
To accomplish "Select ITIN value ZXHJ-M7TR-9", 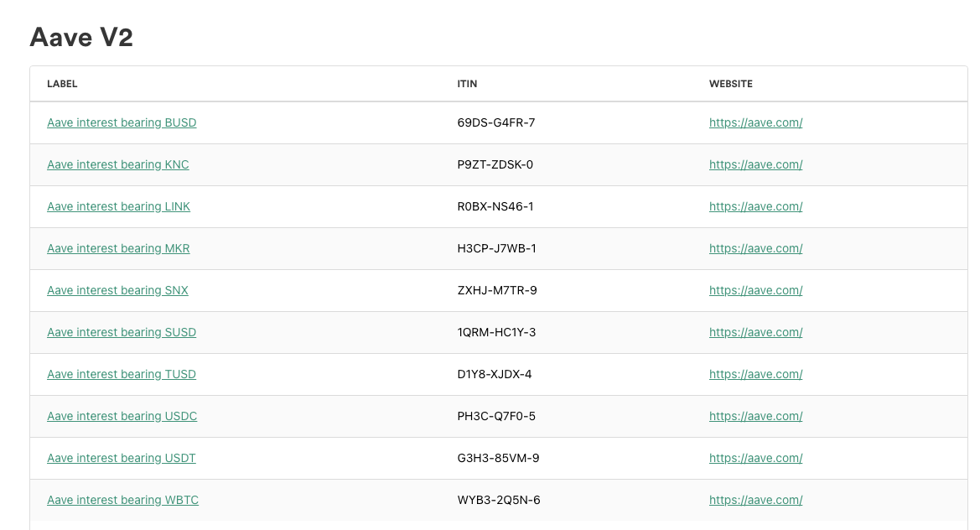I will [x=497, y=290].
